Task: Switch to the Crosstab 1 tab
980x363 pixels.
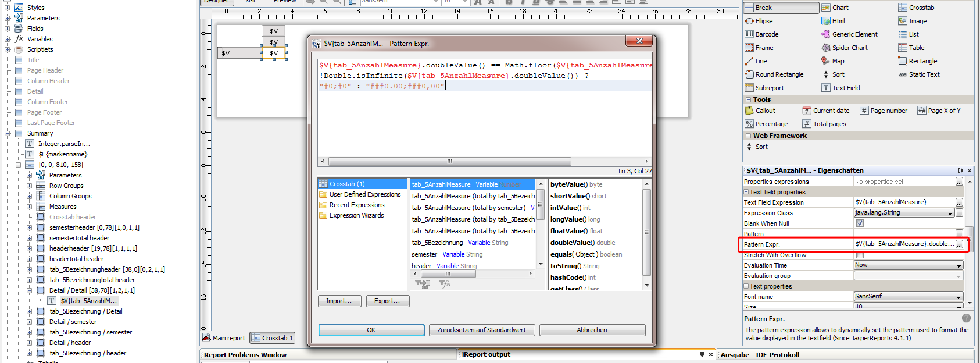Action: tap(273, 338)
